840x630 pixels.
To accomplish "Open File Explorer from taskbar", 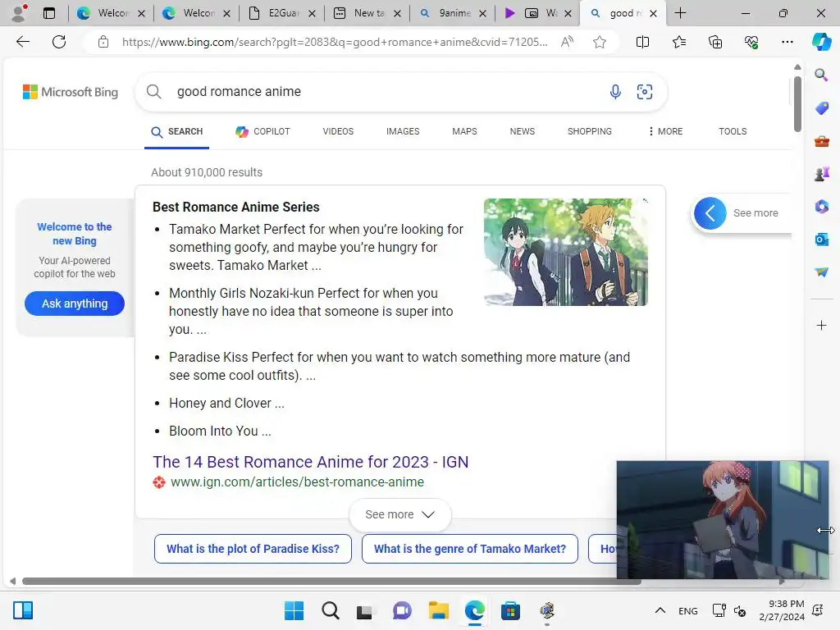I will click(438, 610).
